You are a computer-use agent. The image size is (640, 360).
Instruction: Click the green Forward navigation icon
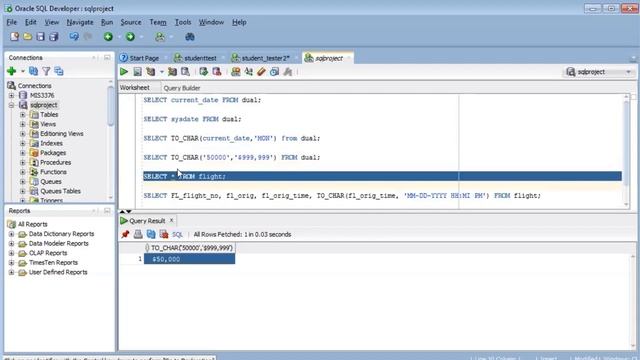[x=130, y=37]
